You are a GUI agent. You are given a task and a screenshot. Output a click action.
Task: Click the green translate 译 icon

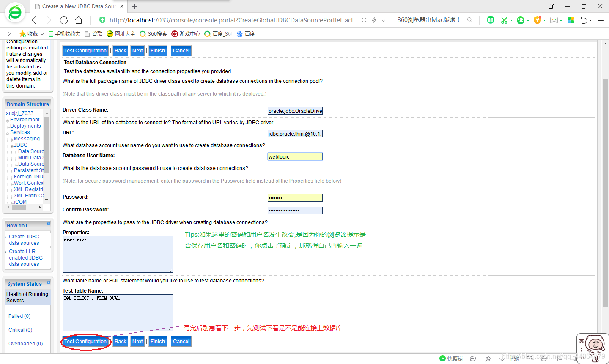pos(521,20)
